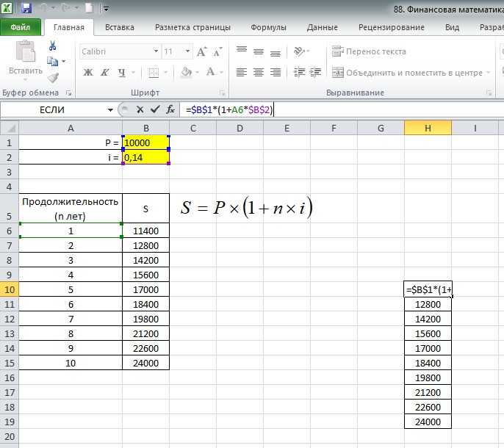Toggle bold Ж formatting
The width and height of the screenshot is (504, 448).
pyautogui.click(x=87, y=72)
